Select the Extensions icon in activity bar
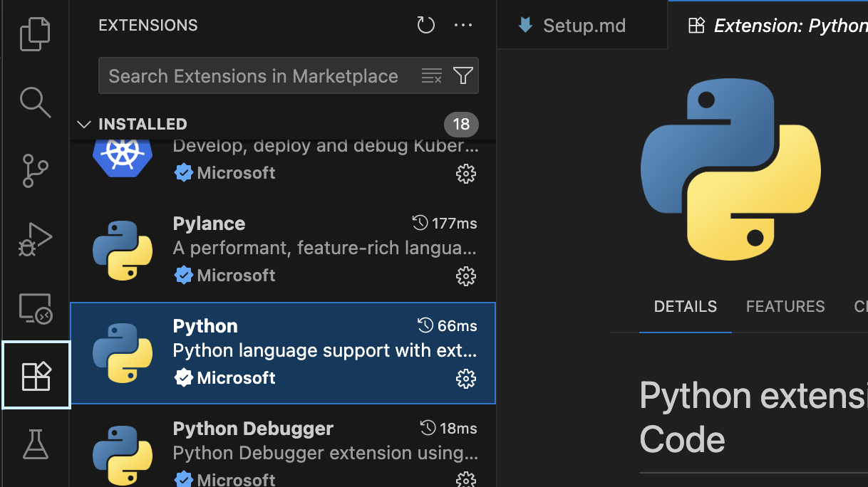Image resolution: width=868 pixels, height=487 pixels. [x=35, y=375]
